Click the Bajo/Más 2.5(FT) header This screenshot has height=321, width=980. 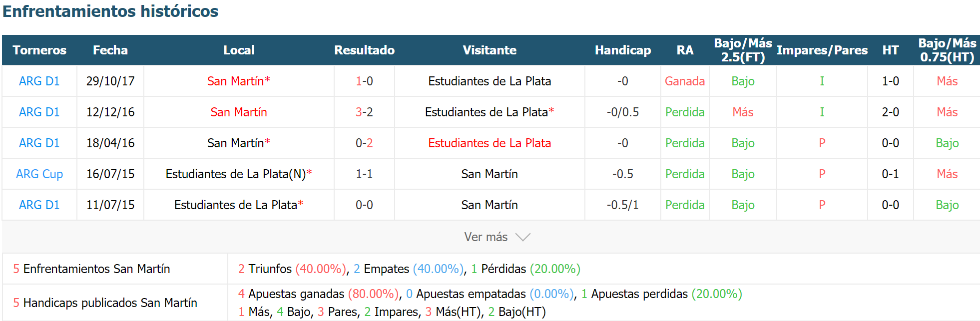coord(743,50)
